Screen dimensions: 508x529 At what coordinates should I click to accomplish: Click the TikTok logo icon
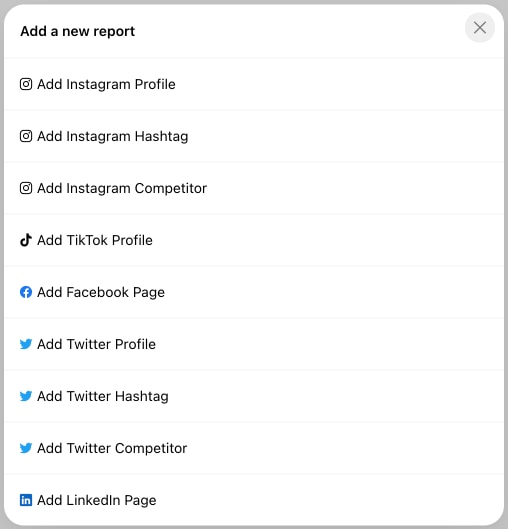(26, 240)
